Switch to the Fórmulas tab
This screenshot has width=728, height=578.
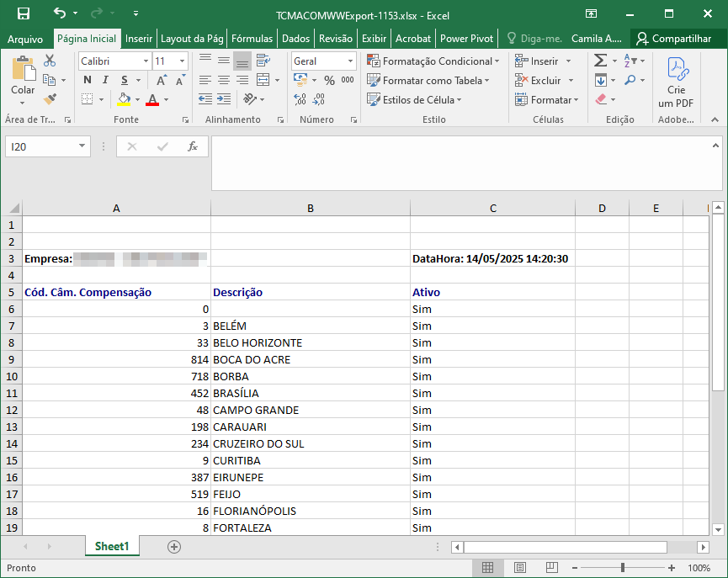[252, 39]
